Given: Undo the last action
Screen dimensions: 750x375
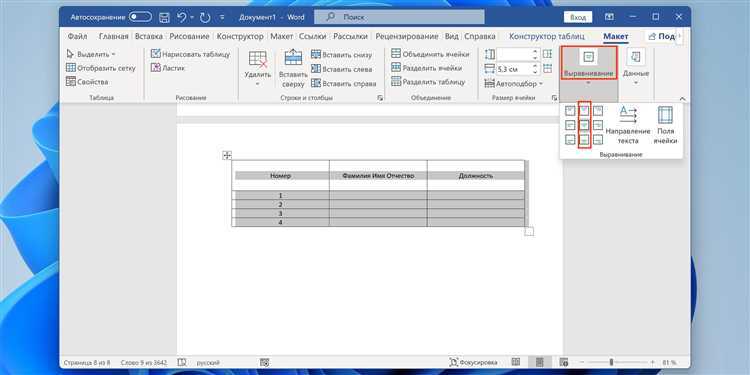Looking at the screenshot, I should click(182, 18).
